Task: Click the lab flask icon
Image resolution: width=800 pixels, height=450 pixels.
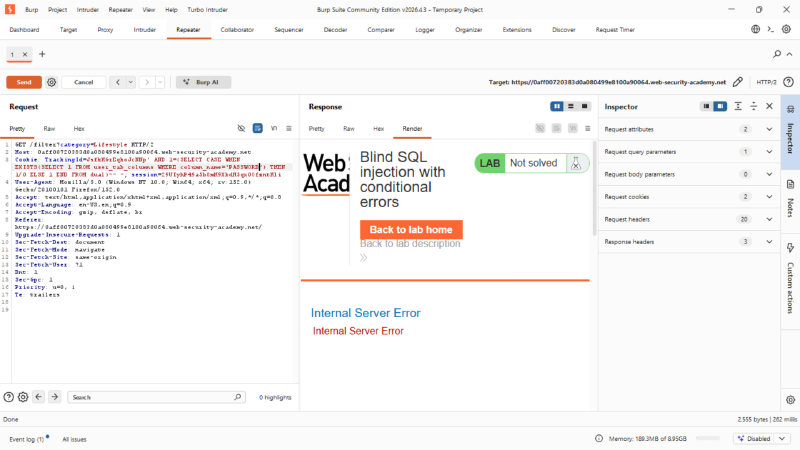Action: point(576,163)
